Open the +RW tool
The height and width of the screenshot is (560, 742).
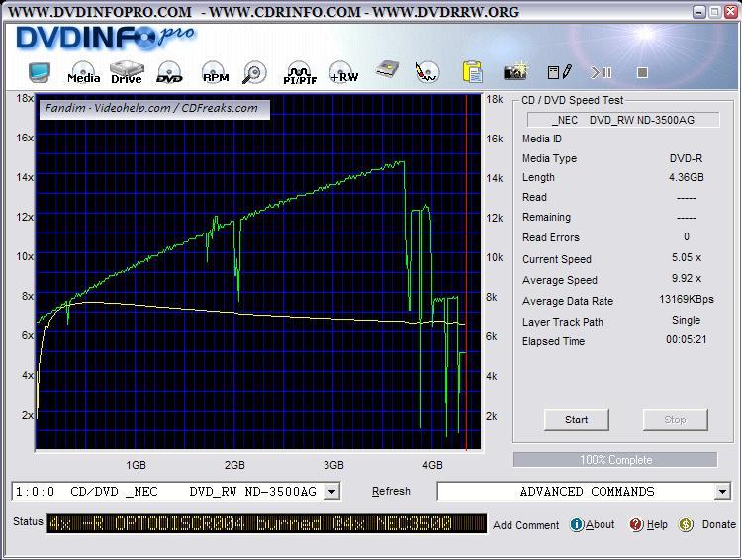point(344,72)
